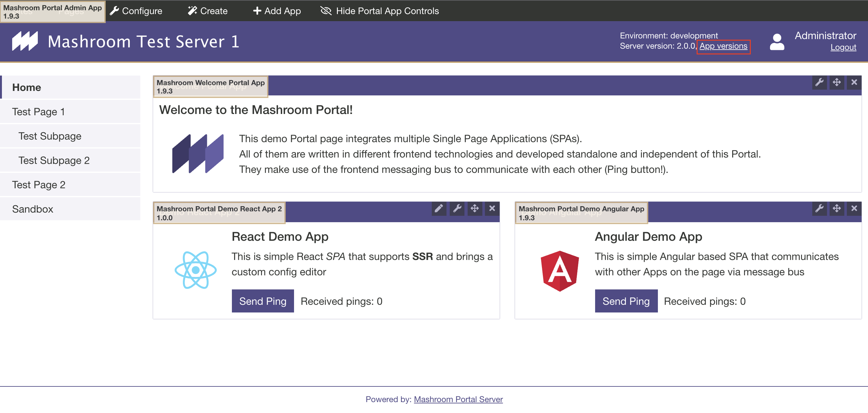Click the React Demo App heading

pyautogui.click(x=280, y=237)
